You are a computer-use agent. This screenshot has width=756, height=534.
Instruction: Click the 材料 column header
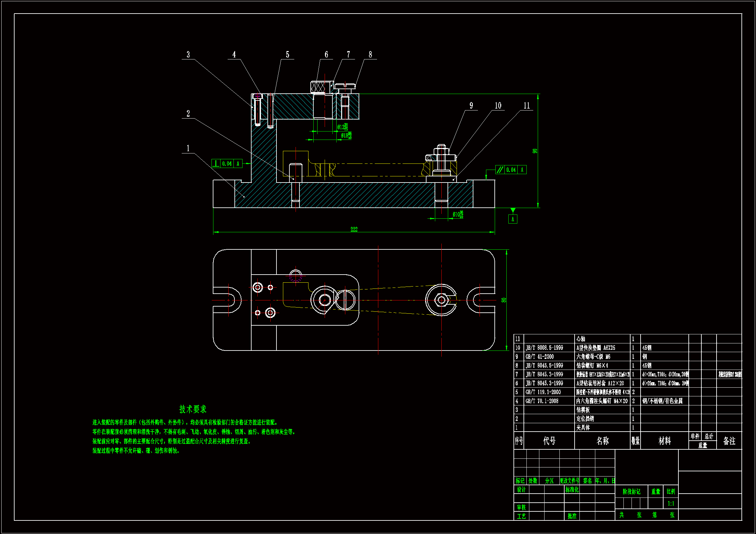[x=664, y=441]
